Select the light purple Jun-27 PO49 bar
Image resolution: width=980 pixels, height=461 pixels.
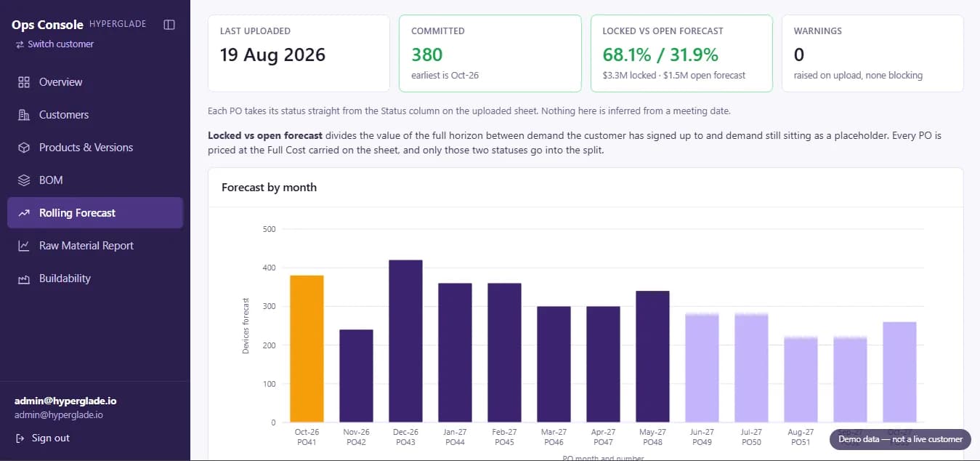click(702, 368)
